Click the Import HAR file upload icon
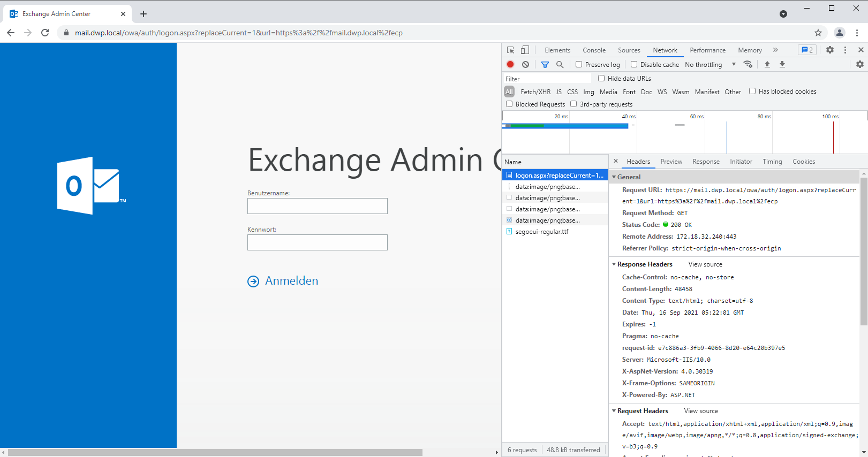Viewport: 868px width, 457px height. [x=767, y=64]
